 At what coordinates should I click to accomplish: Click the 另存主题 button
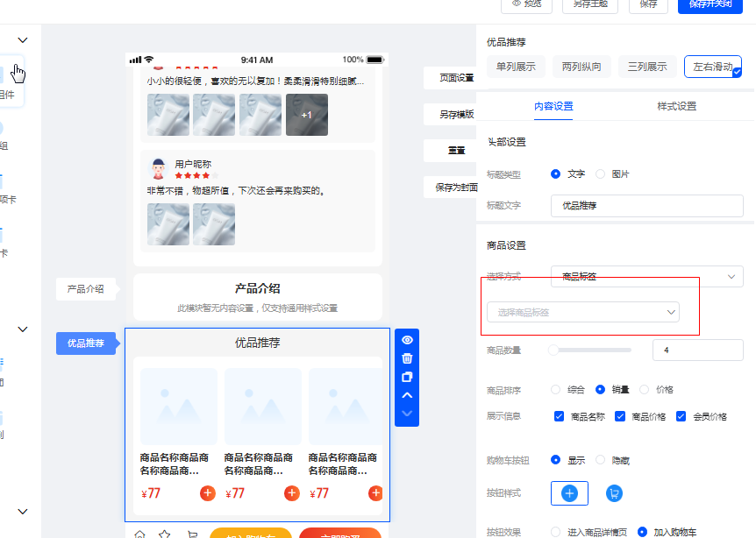coord(590,4)
